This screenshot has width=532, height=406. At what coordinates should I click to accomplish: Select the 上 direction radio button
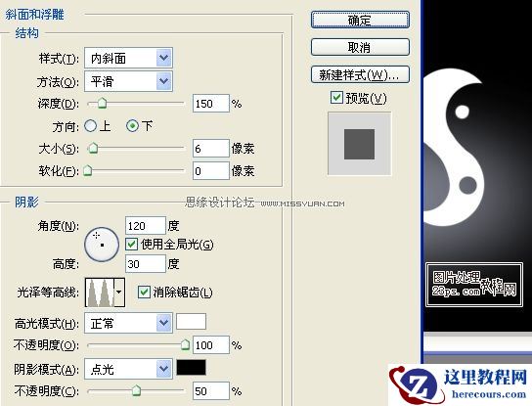(91, 126)
